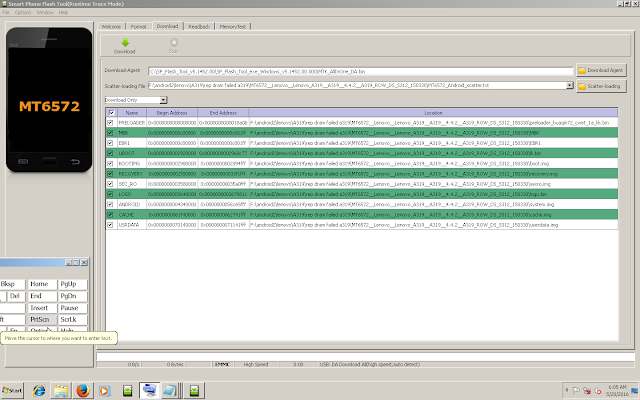Image resolution: width=640 pixels, height=400 pixels.
Task: Click the End Address column header
Action: pyautogui.click(x=223, y=113)
